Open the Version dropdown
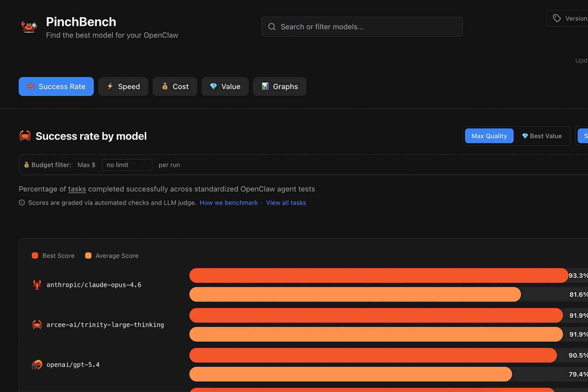This screenshot has width=588, height=392. point(570,18)
